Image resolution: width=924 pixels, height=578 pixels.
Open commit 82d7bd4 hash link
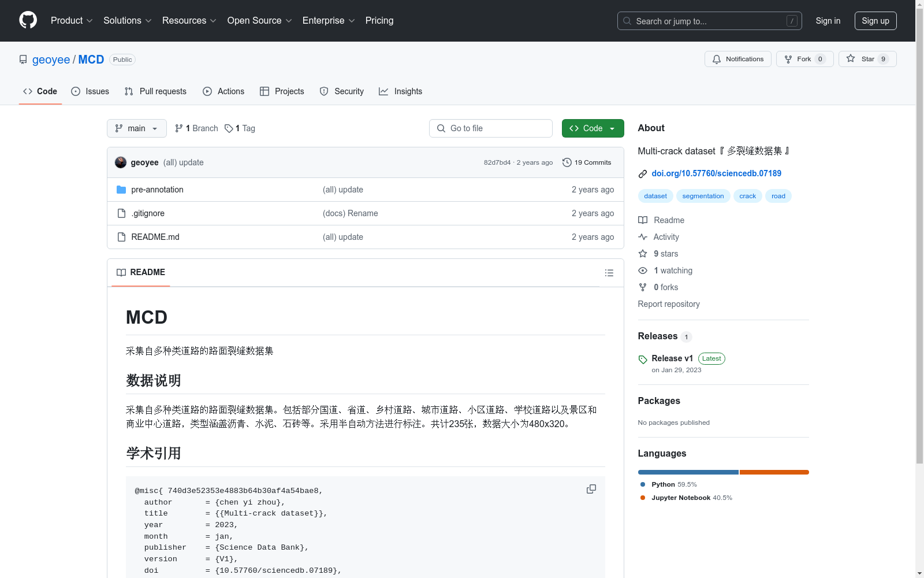point(497,162)
